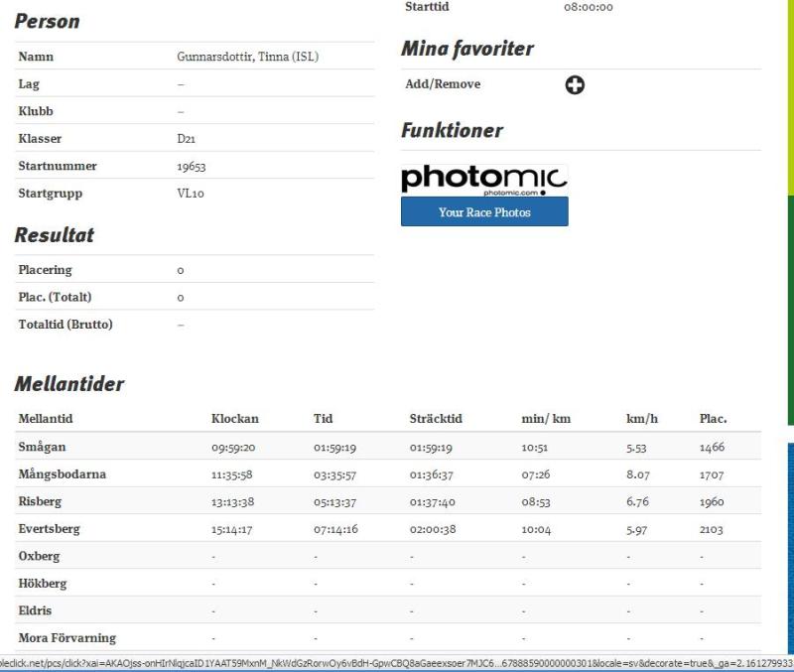
Task: Click the Totaltid (Brutto) label
Action: click(66, 325)
